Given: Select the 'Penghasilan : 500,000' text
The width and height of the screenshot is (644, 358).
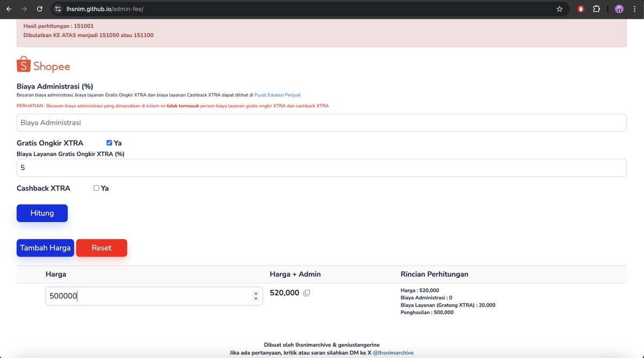Looking at the screenshot, I should [427, 312].
